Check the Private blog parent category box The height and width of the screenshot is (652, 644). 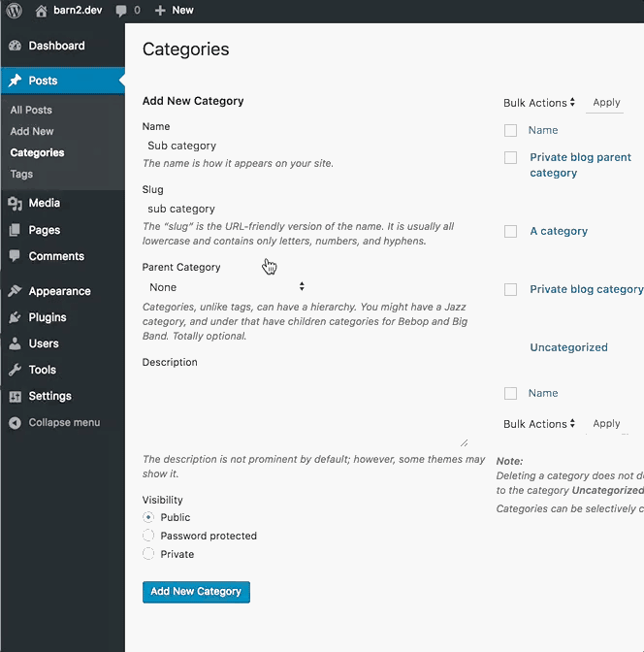[x=510, y=157]
